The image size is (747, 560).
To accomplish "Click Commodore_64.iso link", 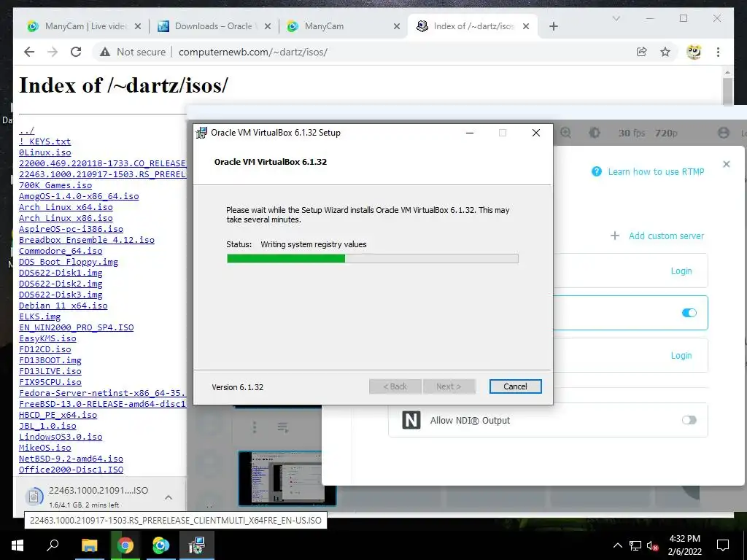I will pos(61,251).
